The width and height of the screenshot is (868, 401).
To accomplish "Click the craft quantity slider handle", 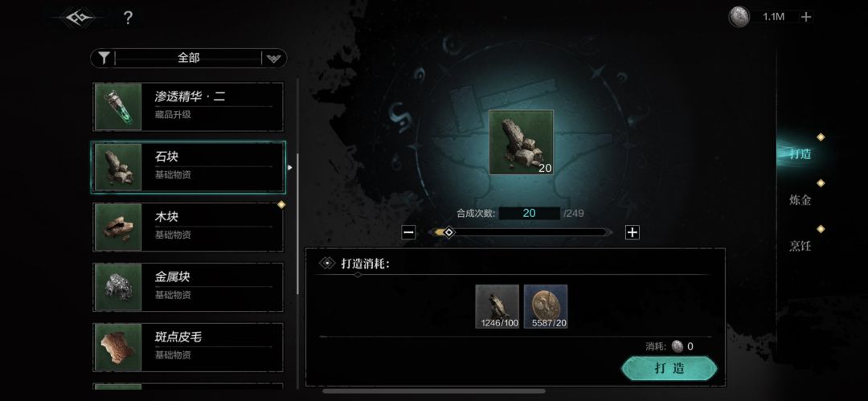I will click(x=449, y=232).
